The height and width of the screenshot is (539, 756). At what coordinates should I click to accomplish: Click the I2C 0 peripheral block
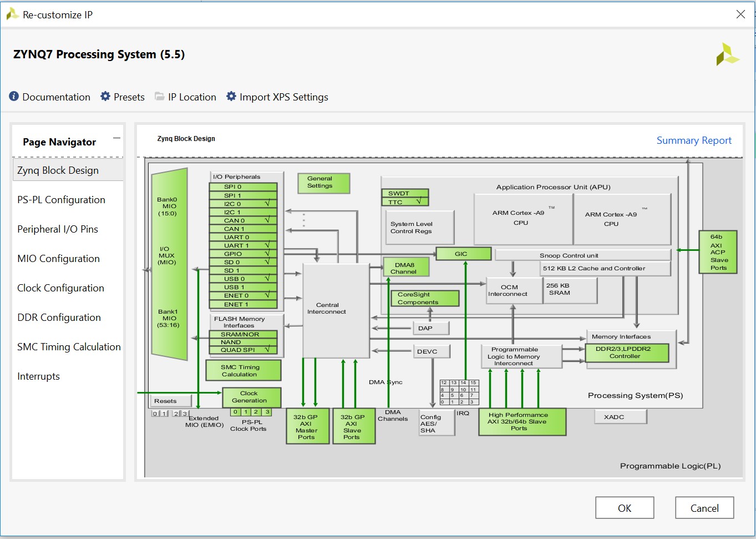[242, 204]
